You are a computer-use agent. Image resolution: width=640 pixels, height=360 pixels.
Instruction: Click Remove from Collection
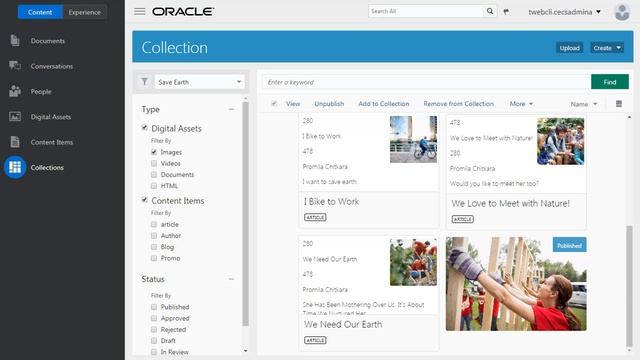pyautogui.click(x=458, y=104)
